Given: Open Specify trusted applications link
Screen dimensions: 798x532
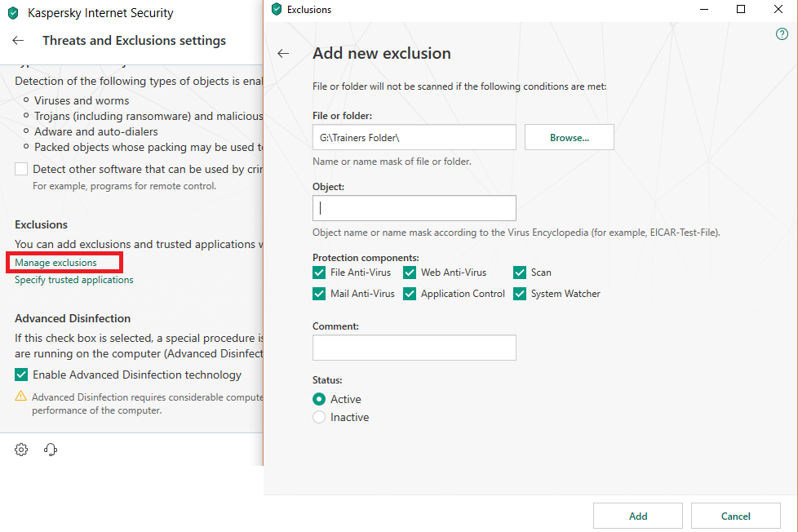Looking at the screenshot, I should tap(73, 280).
